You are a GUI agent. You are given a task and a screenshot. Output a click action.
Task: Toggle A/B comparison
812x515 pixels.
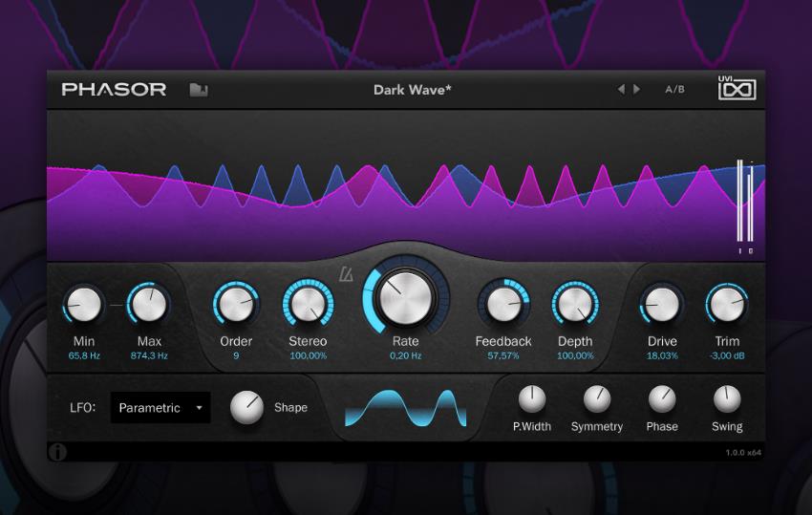point(674,89)
